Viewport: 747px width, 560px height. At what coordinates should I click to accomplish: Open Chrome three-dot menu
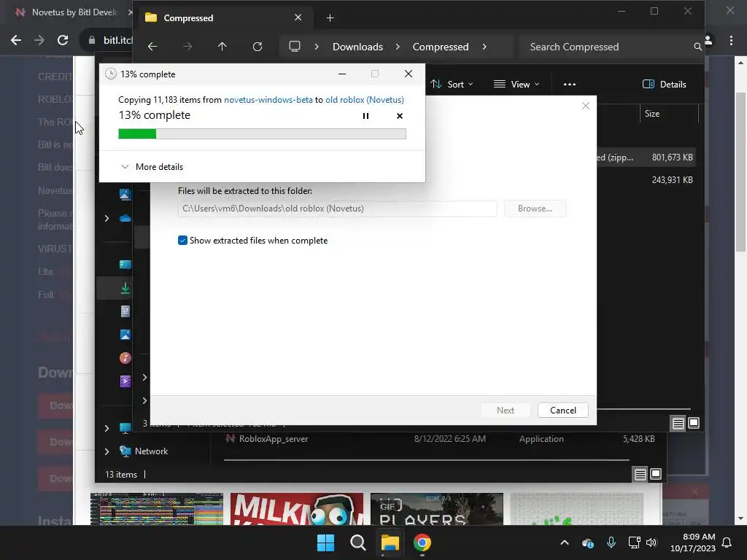(731, 41)
